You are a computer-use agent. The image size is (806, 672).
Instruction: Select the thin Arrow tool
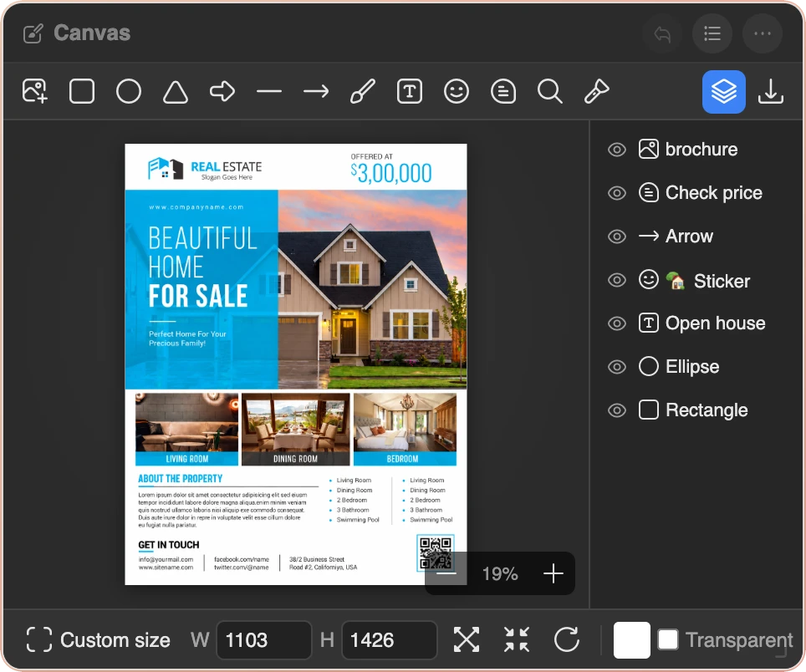pyautogui.click(x=315, y=91)
